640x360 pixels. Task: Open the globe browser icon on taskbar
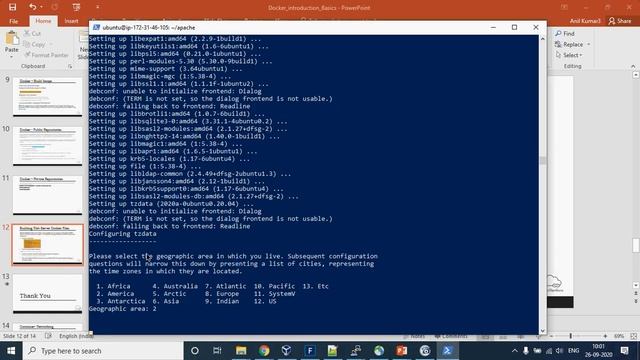pos(379,351)
